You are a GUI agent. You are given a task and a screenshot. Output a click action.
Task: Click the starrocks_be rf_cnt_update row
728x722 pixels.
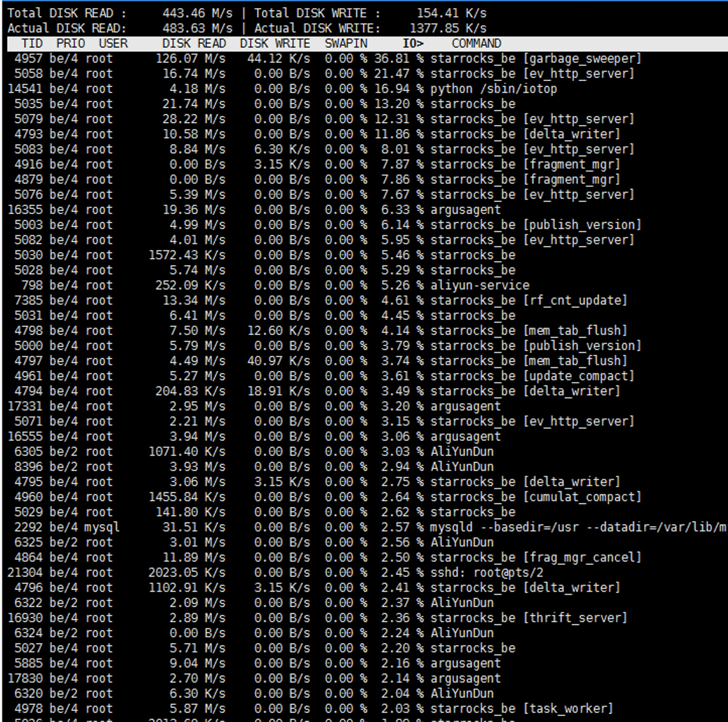[528, 300]
